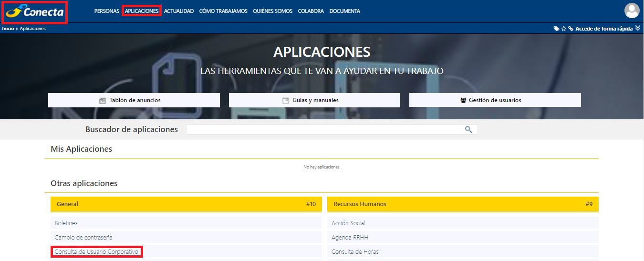
Task: Click the chain links icon
Action: pyautogui.click(x=571, y=29)
